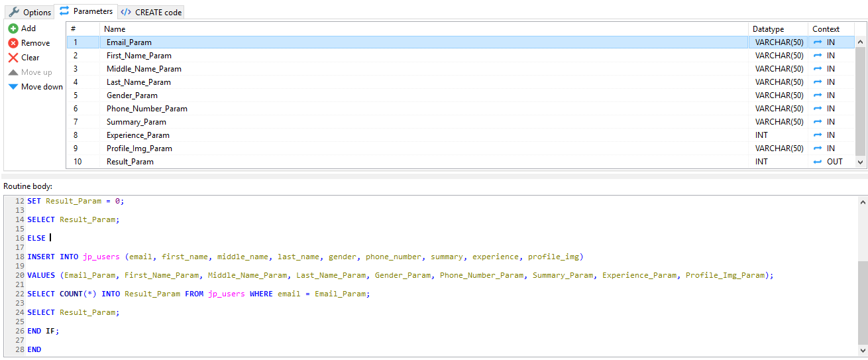The image size is (868, 360).
Task: Click INT datatype of Experience_Param
Action: (761, 135)
